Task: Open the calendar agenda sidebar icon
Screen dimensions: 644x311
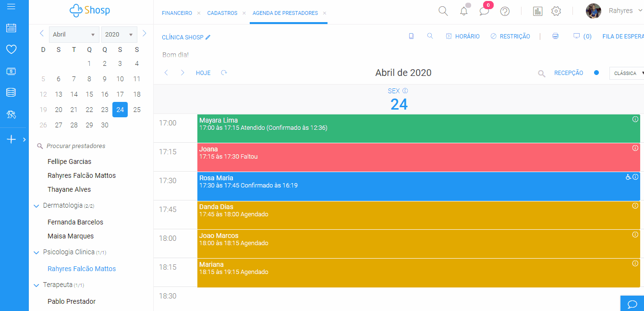Action: click(11, 28)
